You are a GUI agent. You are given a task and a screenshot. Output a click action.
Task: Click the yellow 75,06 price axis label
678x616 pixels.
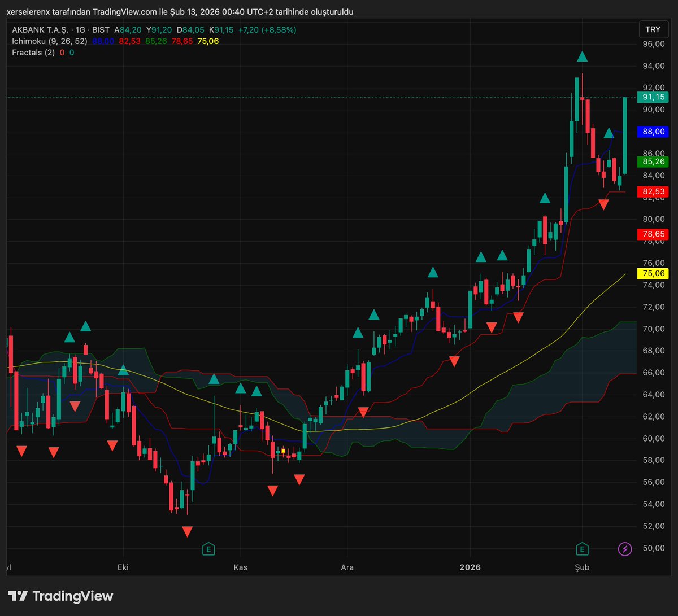tap(652, 273)
